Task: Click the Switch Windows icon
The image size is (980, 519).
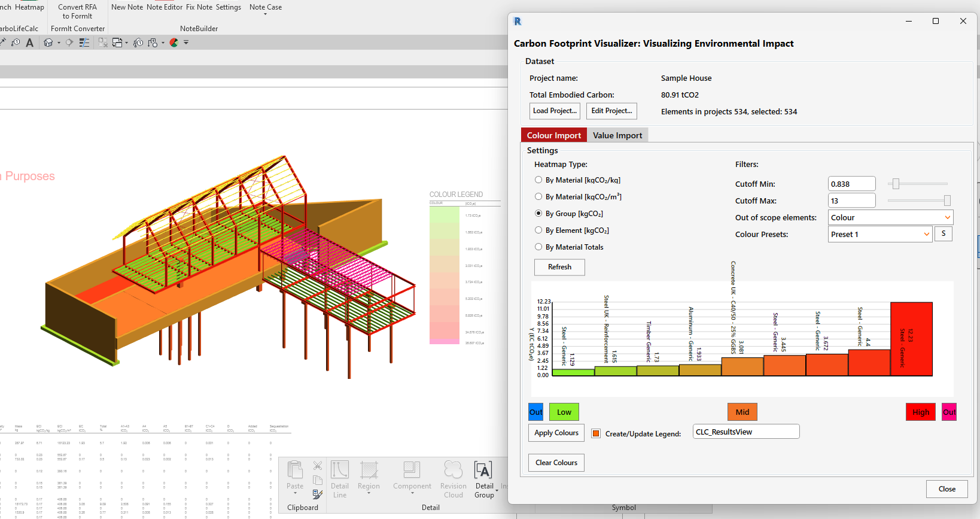Action: click(117, 43)
